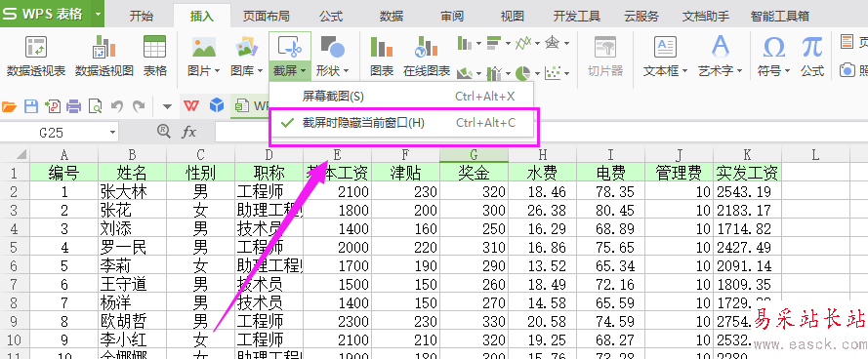Screen dimensions: 868x359
Task: Click the cell containing 张大林
Action: tap(132, 192)
